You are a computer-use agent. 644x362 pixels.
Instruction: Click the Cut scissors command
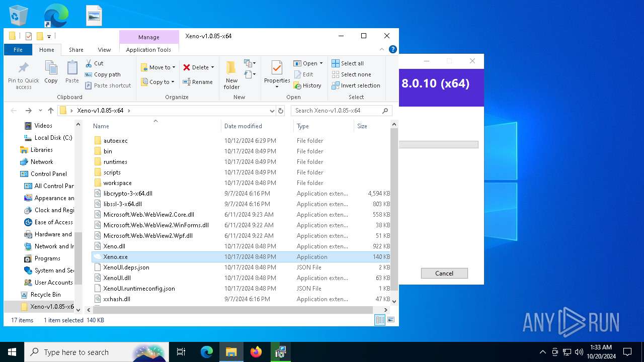pos(94,63)
